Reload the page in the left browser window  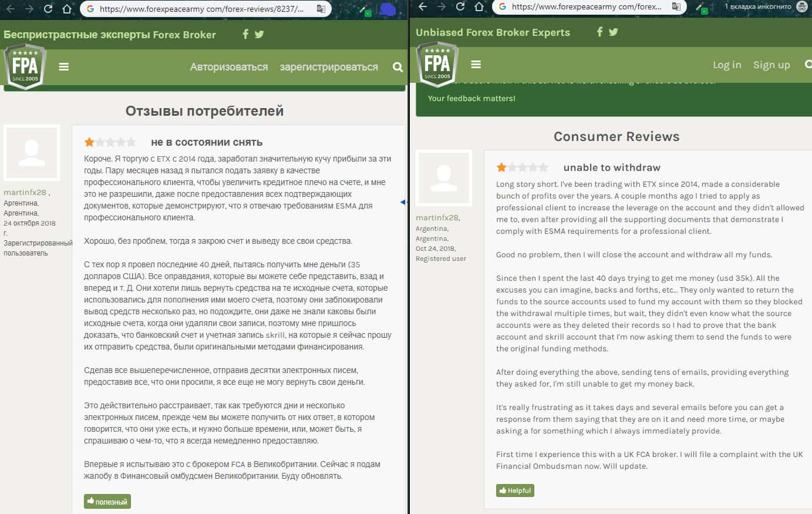pyautogui.click(x=48, y=9)
